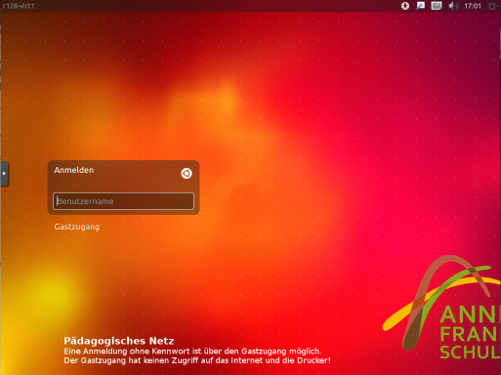Click the Pädagogisches Netz heading text

(x=119, y=341)
